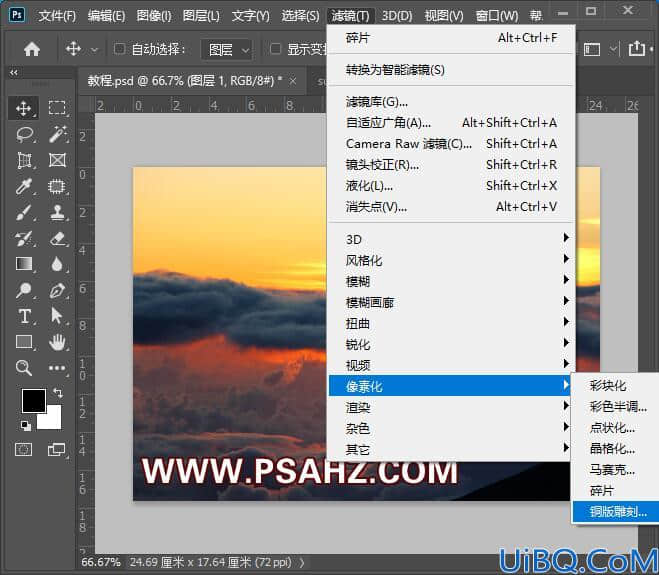Select the Magic Wand tool

coord(57,135)
